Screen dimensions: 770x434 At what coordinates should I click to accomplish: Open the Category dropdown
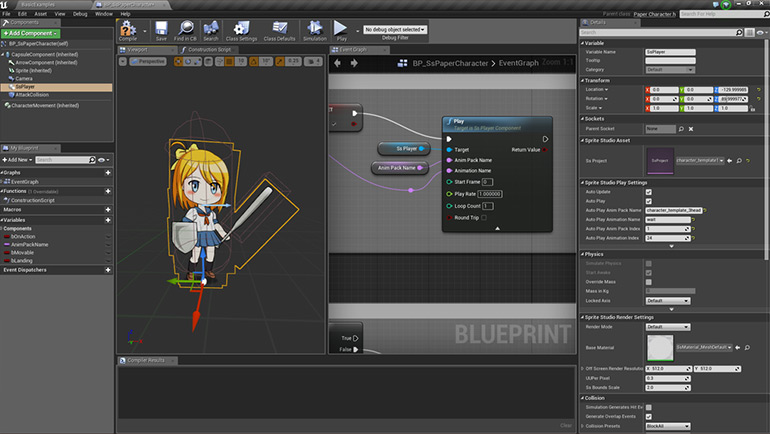[x=670, y=70]
